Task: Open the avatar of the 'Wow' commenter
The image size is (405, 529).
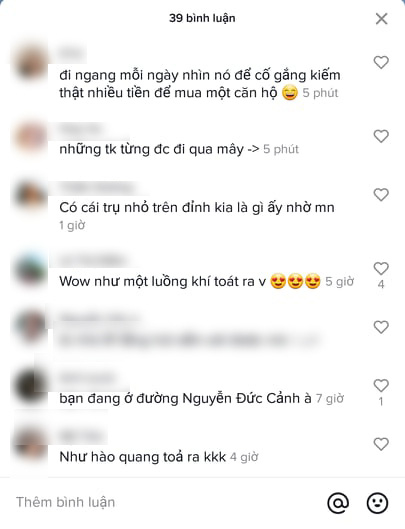Action: [x=31, y=269]
